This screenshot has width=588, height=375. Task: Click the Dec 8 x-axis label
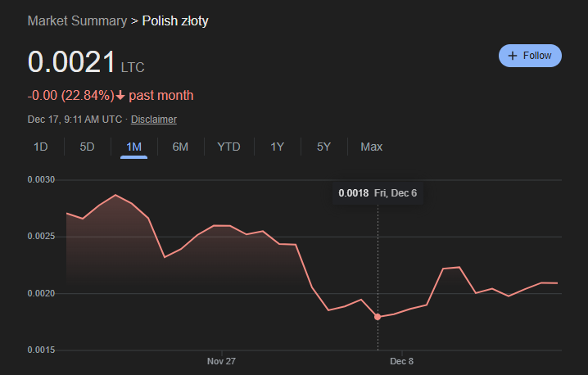(401, 361)
